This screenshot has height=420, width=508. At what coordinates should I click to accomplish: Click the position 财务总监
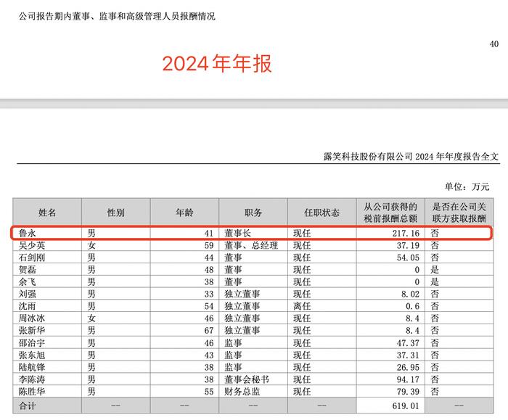point(242,392)
